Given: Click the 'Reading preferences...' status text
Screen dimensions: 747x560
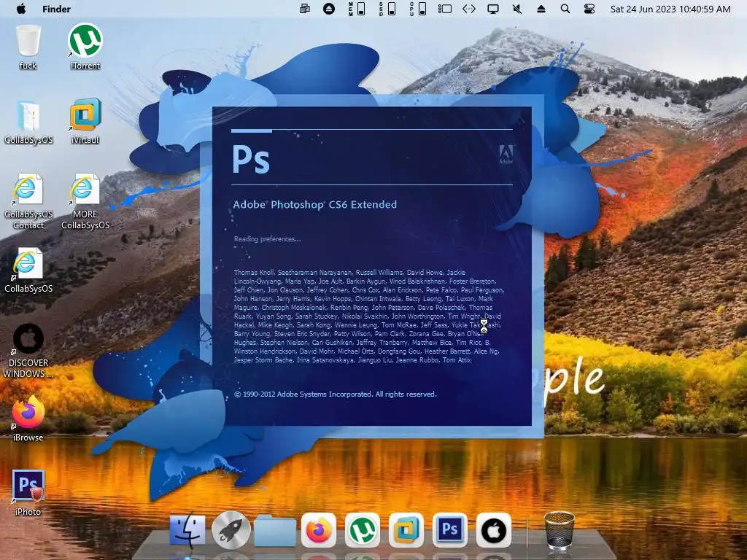Looking at the screenshot, I should [x=267, y=239].
